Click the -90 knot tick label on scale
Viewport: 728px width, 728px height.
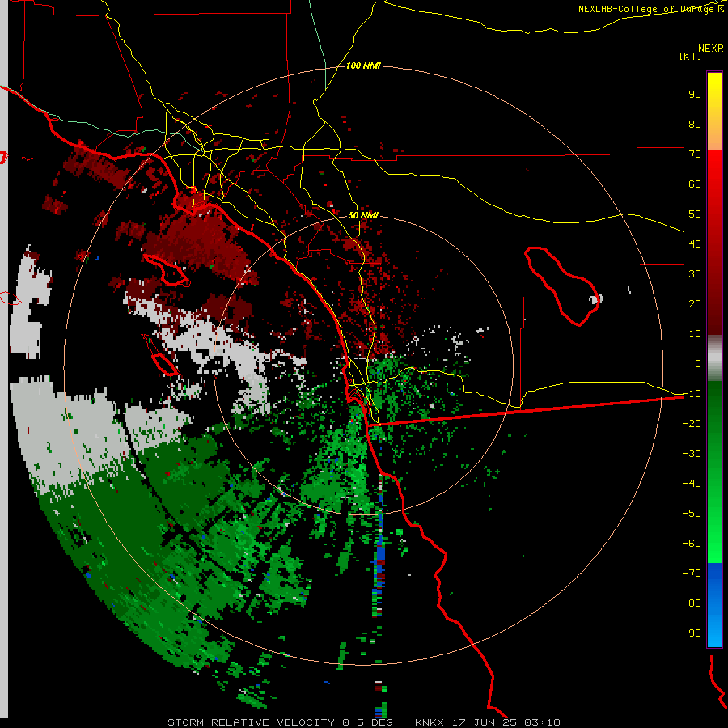tap(692, 633)
